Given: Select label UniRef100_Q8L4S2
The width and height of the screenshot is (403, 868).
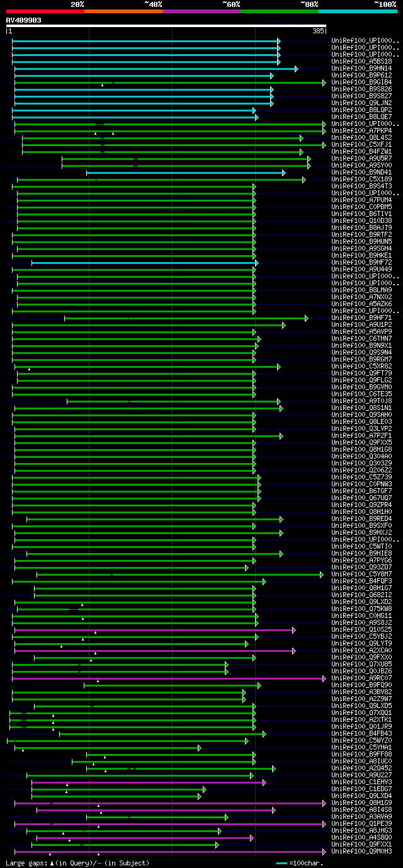Looking at the screenshot, I should tap(363, 138).
